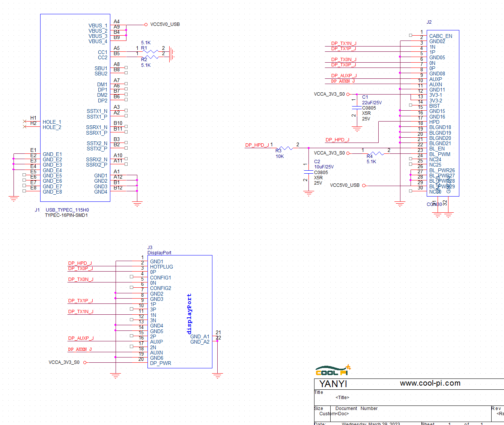Select the DP_TX0P_J net label at J3

coord(81,269)
